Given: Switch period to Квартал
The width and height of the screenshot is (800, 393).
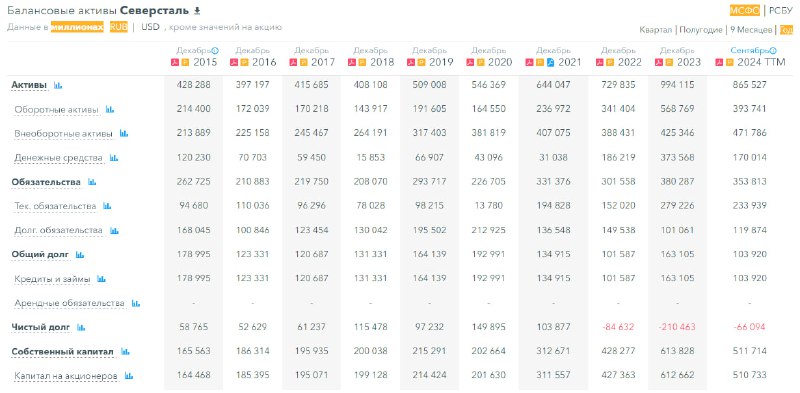Looking at the screenshot, I should (656, 30).
